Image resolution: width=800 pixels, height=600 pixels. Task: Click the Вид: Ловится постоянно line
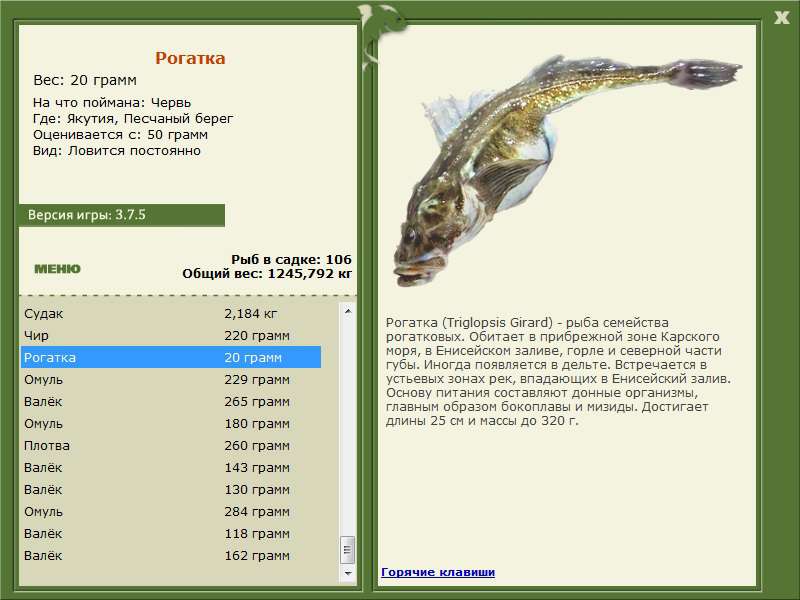(116, 151)
